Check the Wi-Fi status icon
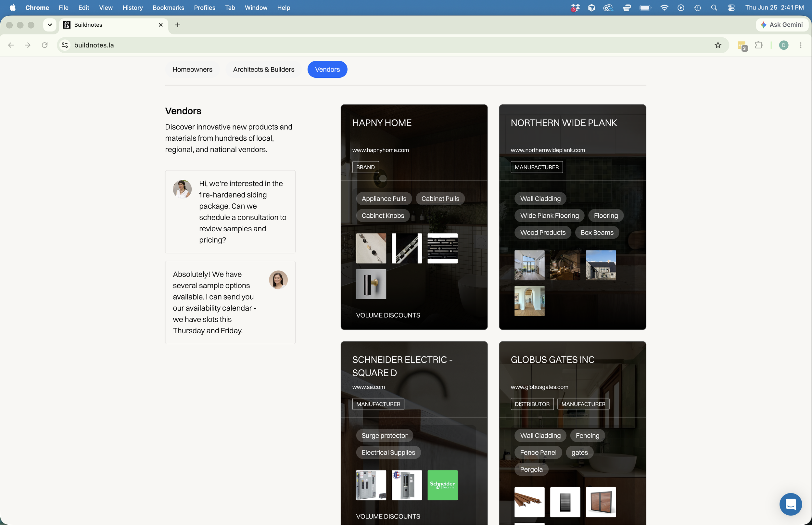The image size is (812, 525). 664,7
